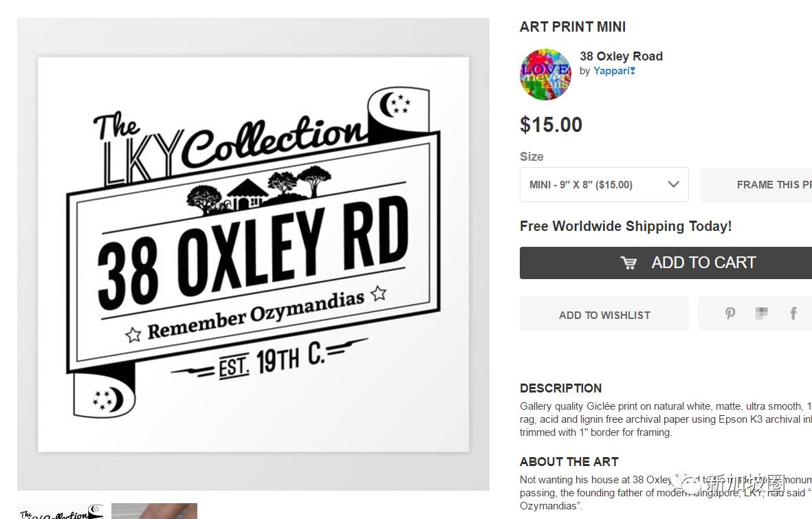The width and height of the screenshot is (812, 519).
Task: Add the art print to cart
Action: click(x=666, y=263)
